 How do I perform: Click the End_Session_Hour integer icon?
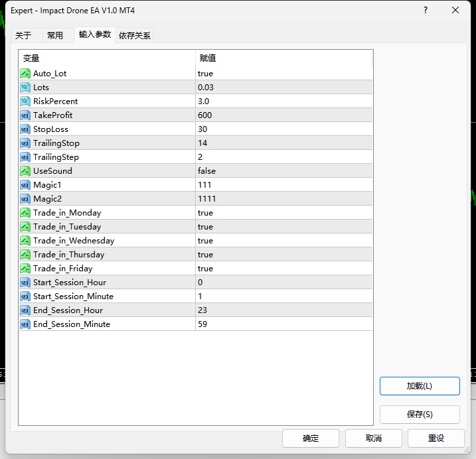pos(25,310)
